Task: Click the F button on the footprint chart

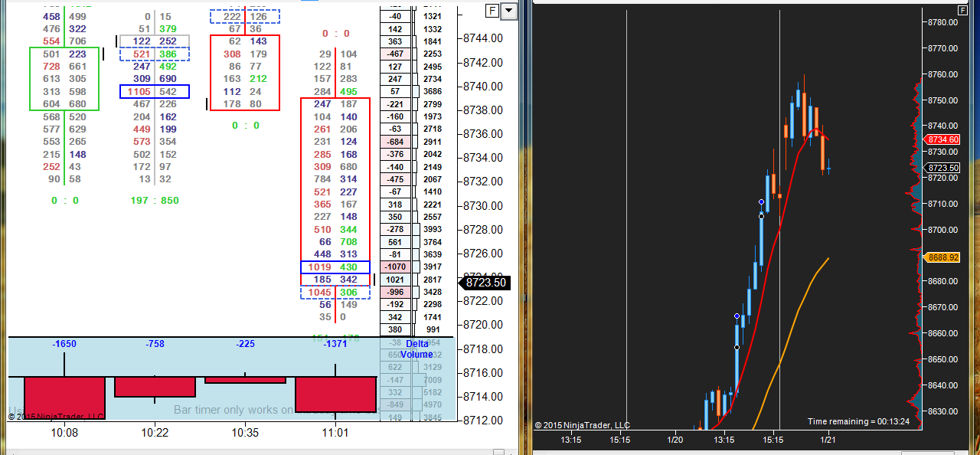Action: tap(493, 11)
